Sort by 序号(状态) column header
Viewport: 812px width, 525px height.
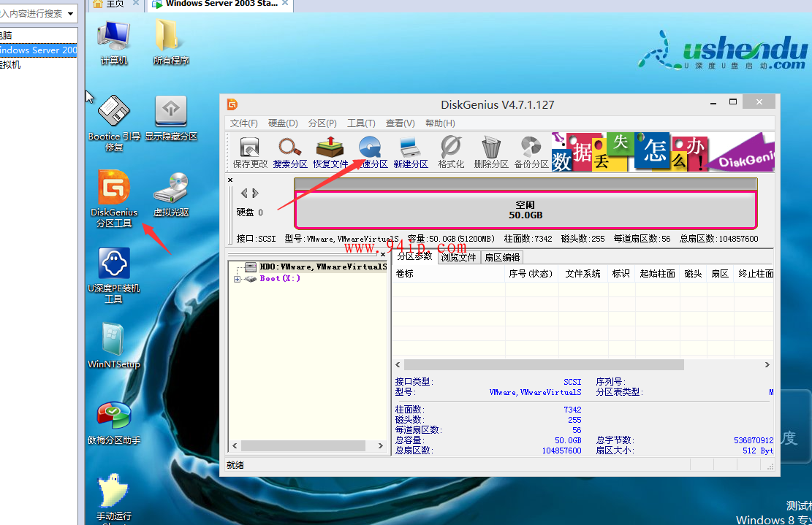pos(531,274)
